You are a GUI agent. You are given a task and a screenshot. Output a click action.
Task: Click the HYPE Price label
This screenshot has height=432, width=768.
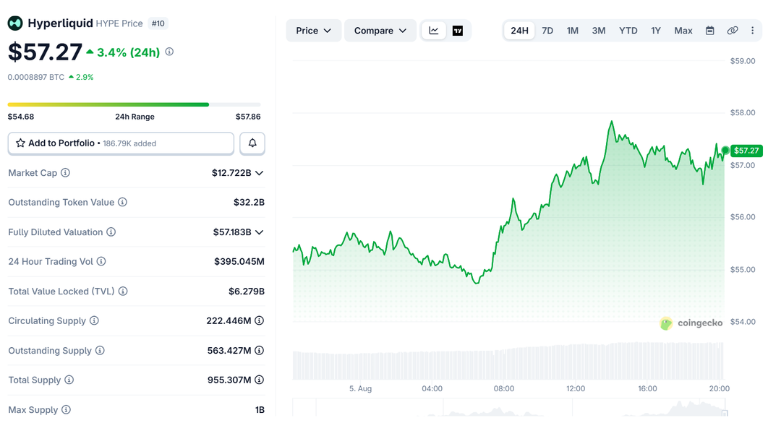119,24
